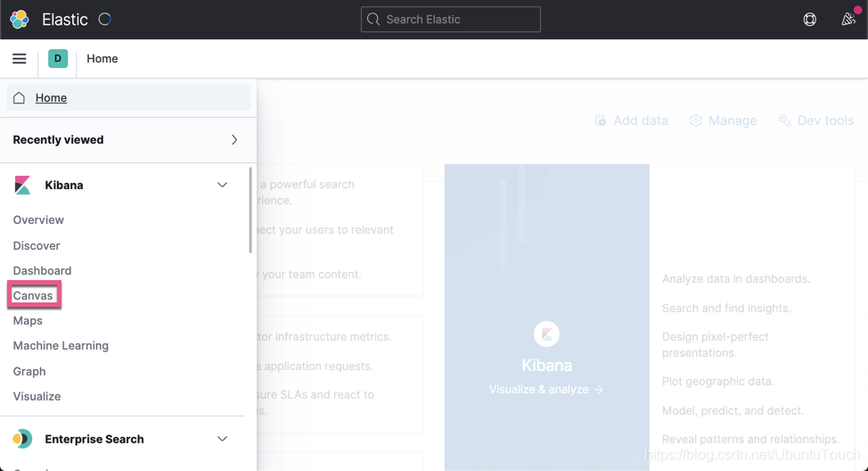This screenshot has height=471, width=868.
Task: Click the Kibana logo in the sidebar
Action: click(x=22, y=185)
